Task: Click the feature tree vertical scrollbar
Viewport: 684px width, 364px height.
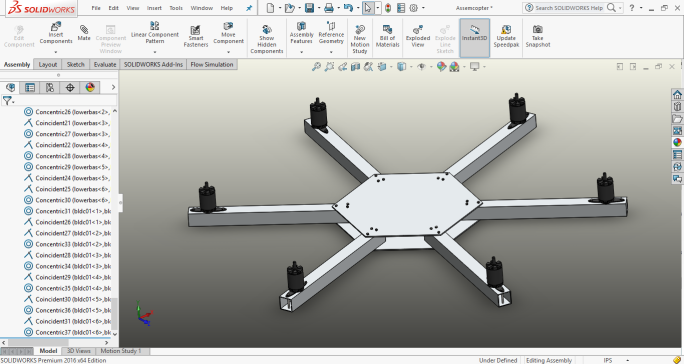Action: click(115, 314)
